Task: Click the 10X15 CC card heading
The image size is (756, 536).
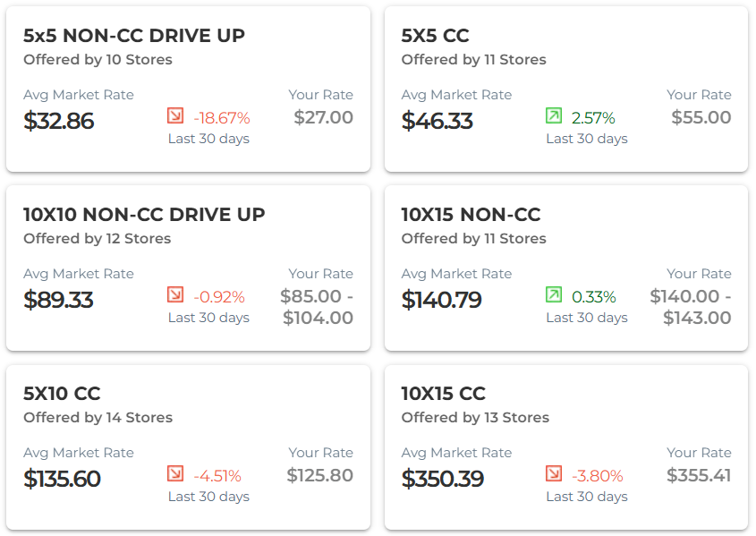Action: tap(443, 394)
